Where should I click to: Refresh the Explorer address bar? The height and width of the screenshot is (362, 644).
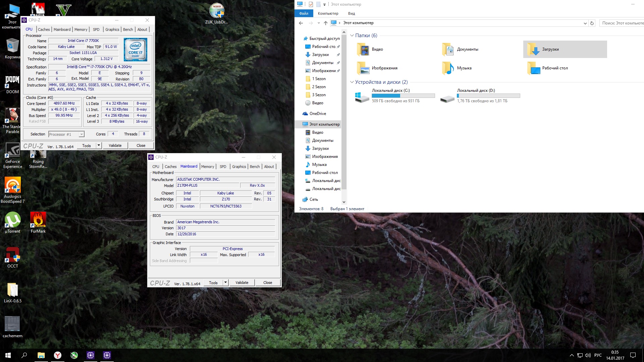pyautogui.click(x=592, y=23)
